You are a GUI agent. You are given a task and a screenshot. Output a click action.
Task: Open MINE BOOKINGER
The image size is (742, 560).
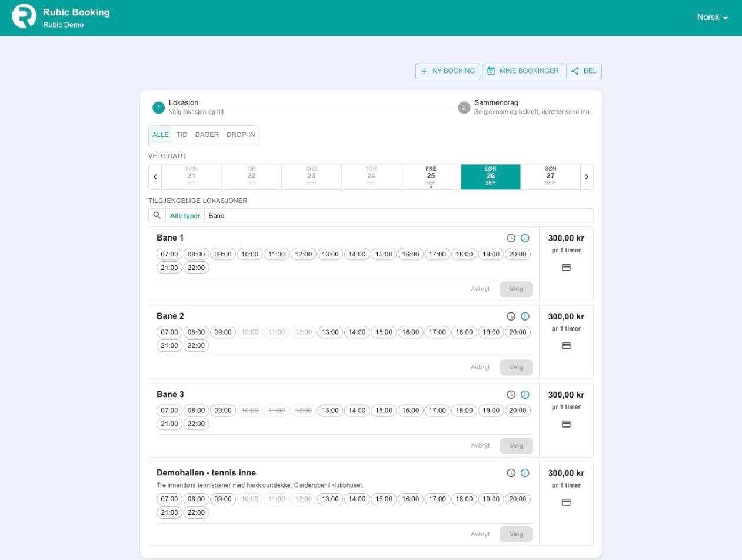click(523, 71)
